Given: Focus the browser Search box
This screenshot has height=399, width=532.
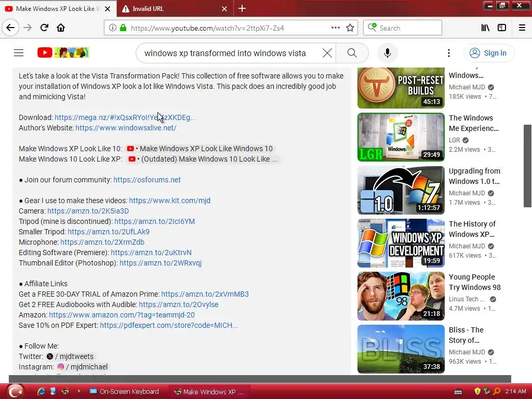Looking at the screenshot, I should pyautogui.click(x=403, y=28).
